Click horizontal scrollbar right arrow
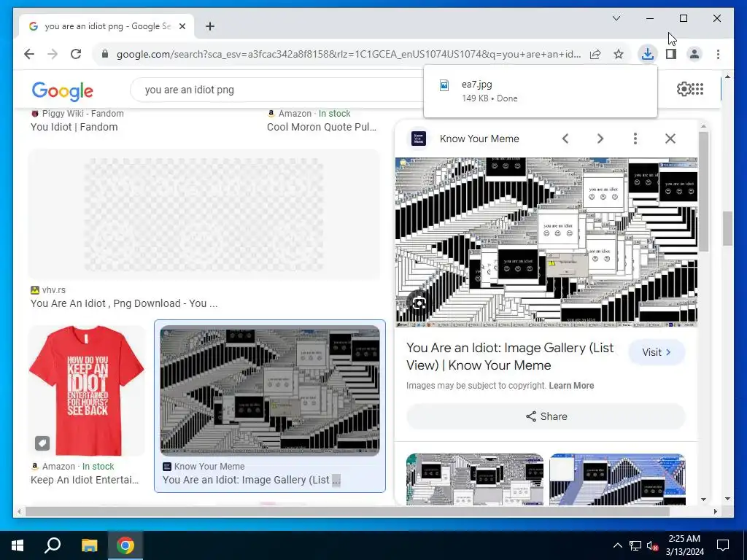 (x=715, y=511)
